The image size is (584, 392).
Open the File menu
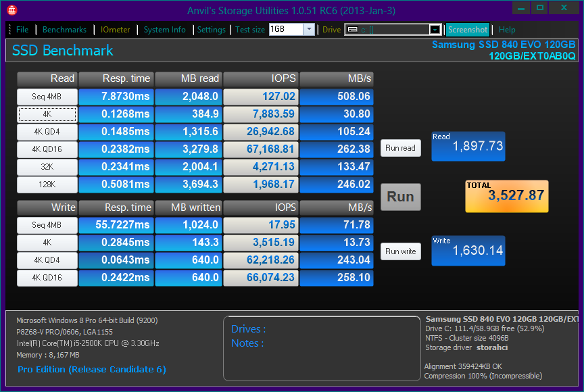click(22, 30)
